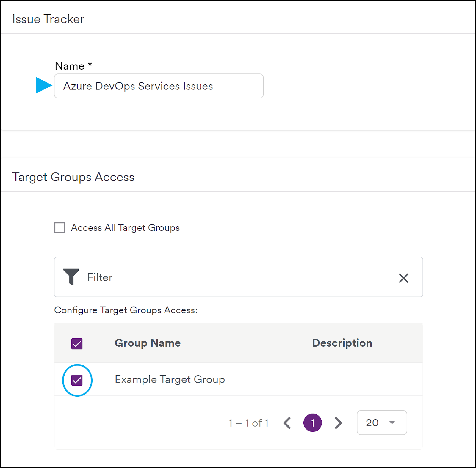This screenshot has width=476, height=468.
Task: Click the Configure Target Groups Access label
Action: point(126,310)
